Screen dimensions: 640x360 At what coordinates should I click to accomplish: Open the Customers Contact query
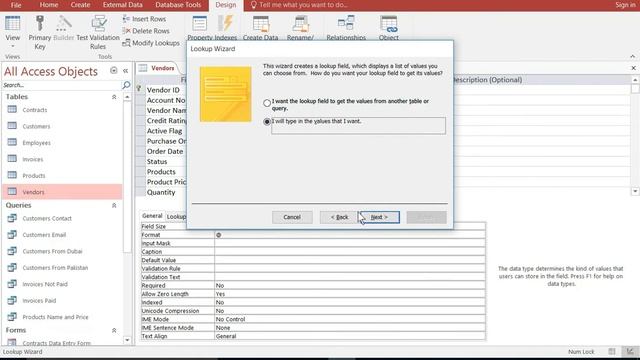coord(47,218)
